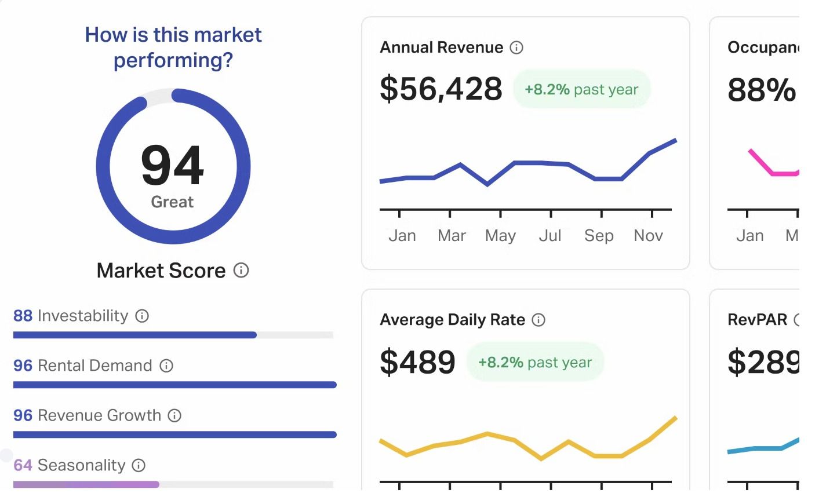
Task: Click the Jul label on Annual Revenue axis
Action: click(550, 236)
